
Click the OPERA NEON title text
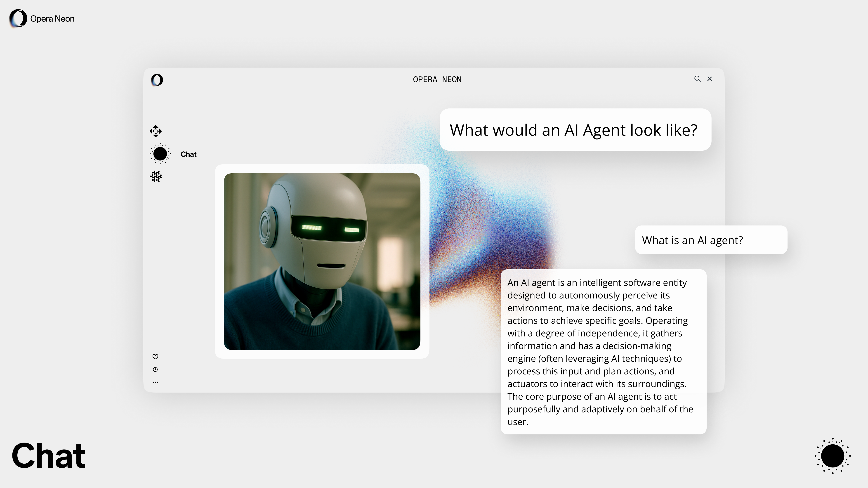click(437, 80)
